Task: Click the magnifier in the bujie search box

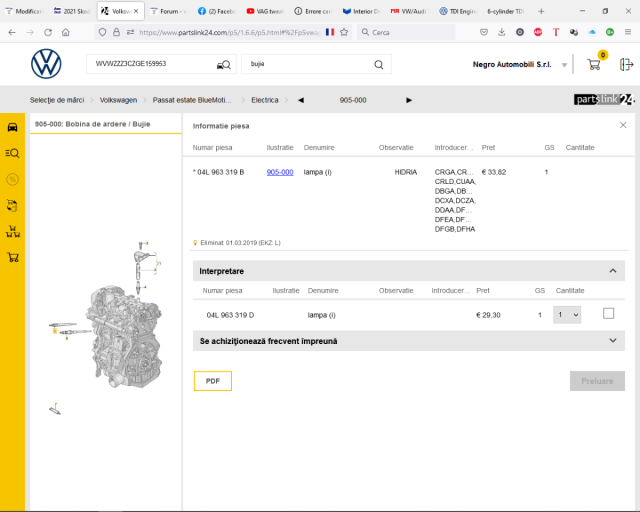Action: (x=379, y=65)
